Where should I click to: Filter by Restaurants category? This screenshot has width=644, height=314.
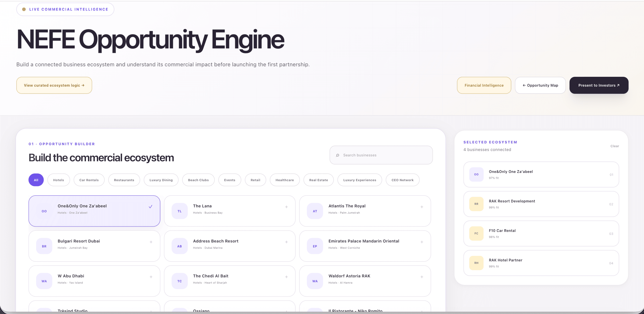pyautogui.click(x=124, y=180)
